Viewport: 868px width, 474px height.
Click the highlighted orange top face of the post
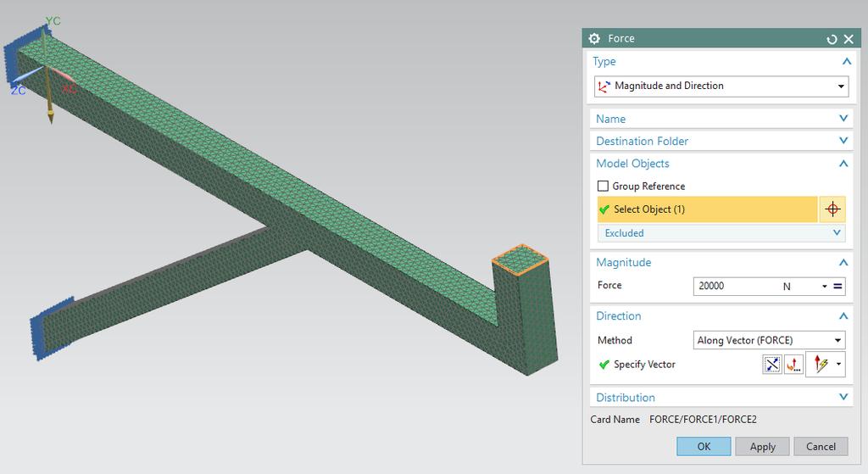[x=520, y=258]
